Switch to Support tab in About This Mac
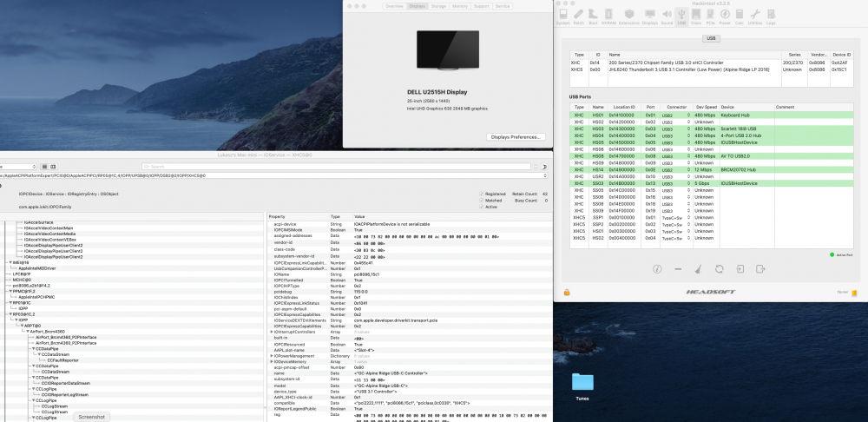Screen dimensions: 868x422 pyautogui.click(x=482, y=6)
